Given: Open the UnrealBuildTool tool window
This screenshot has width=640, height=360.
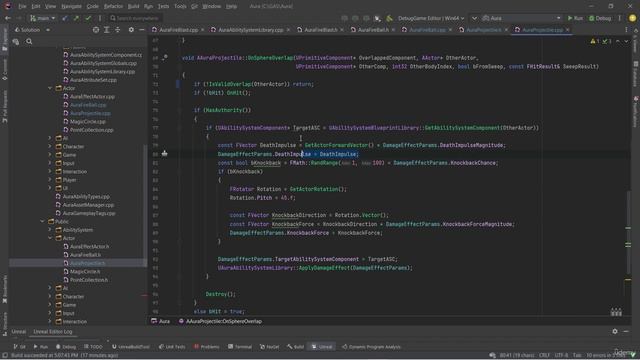Looking at the screenshot, I should (131, 347).
